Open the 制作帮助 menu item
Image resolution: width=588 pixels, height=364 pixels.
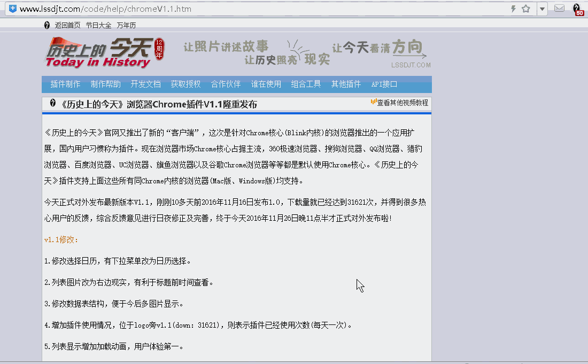click(106, 84)
